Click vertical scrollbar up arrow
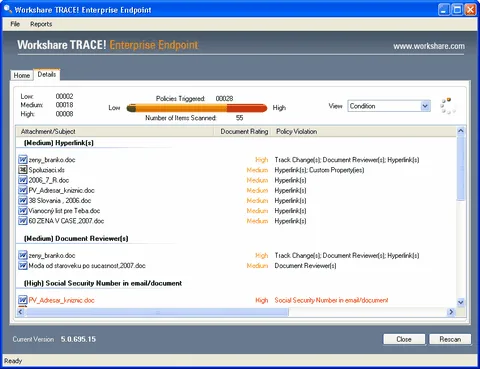Screen dimensions: 480x369 pyautogui.click(x=461, y=131)
